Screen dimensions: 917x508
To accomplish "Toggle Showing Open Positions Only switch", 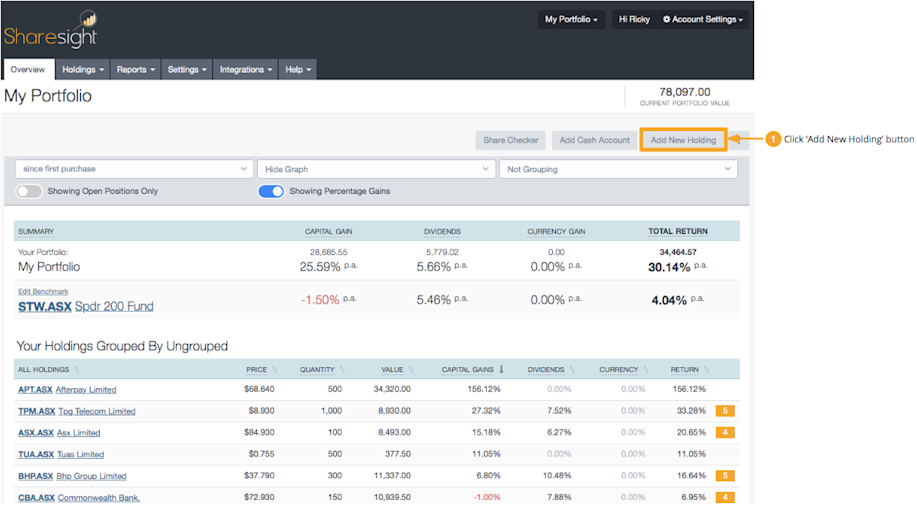I will (x=29, y=191).
